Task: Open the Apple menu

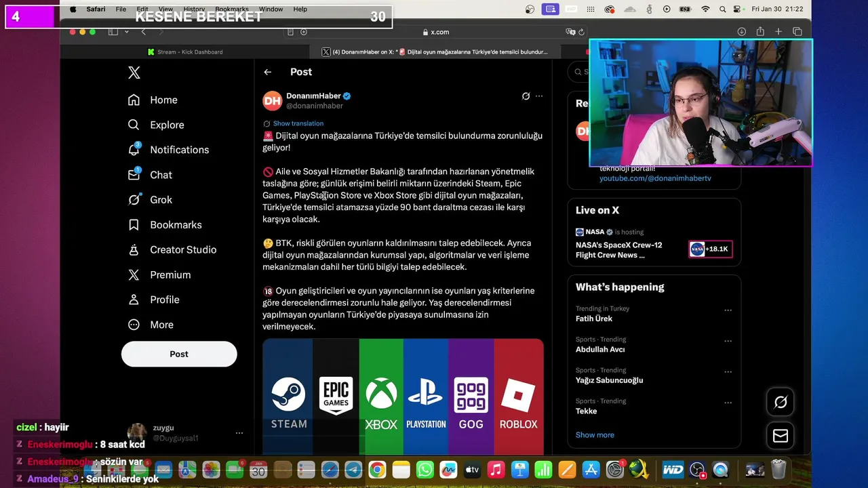Action: (73, 9)
